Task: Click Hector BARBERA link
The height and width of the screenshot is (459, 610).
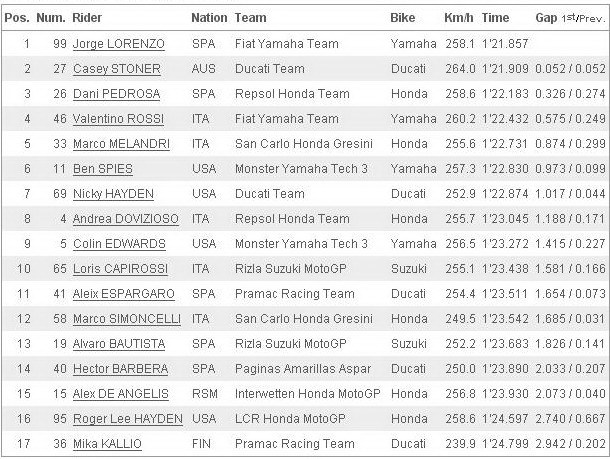Action: pyautogui.click(x=121, y=369)
